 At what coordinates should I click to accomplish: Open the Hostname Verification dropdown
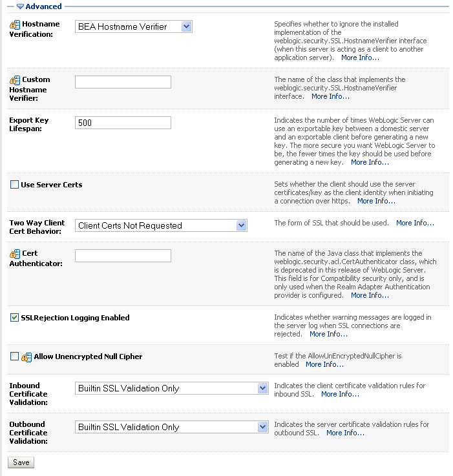click(x=187, y=26)
